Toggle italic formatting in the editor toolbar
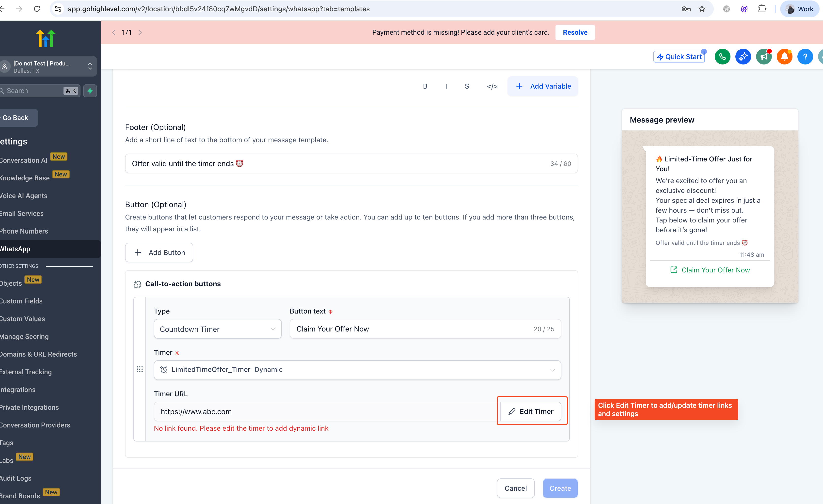The width and height of the screenshot is (823, 504). (x=446, y=87)
